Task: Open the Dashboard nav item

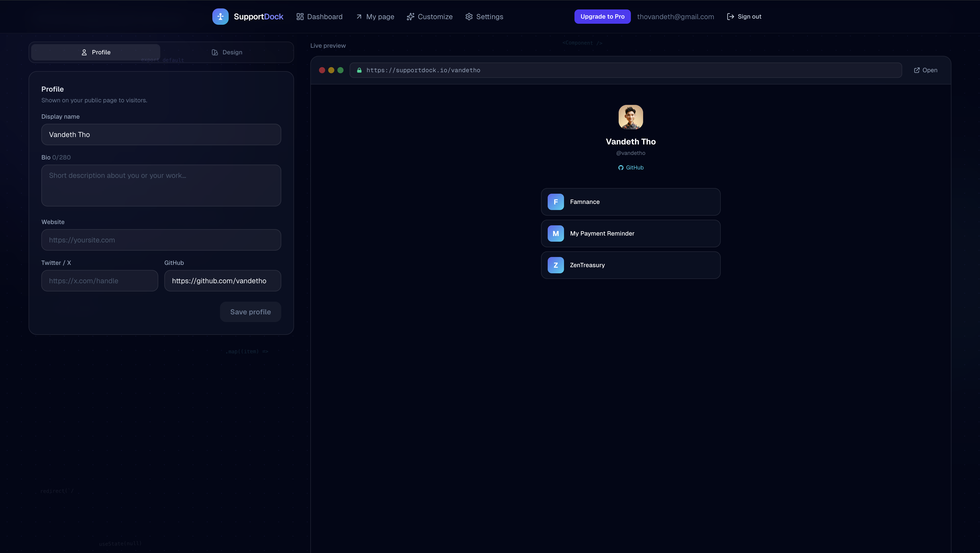Action: [x=319, y=17]
